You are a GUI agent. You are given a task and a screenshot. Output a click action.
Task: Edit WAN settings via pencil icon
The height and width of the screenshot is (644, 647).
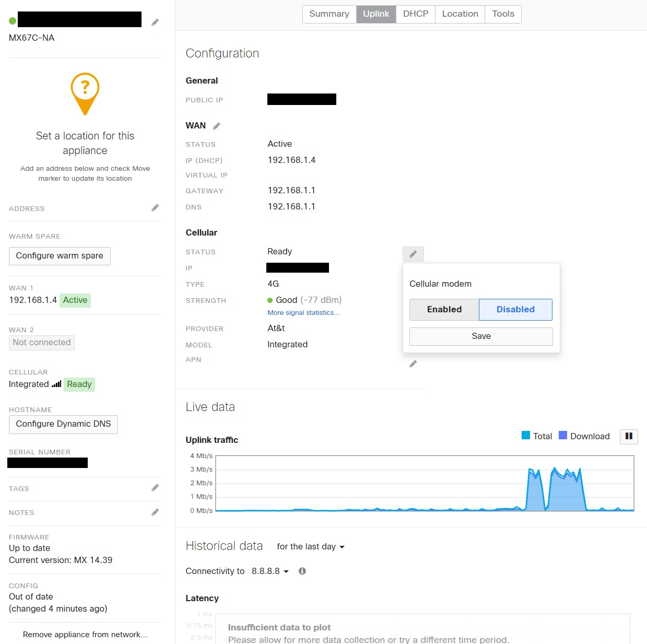point(217,125)
